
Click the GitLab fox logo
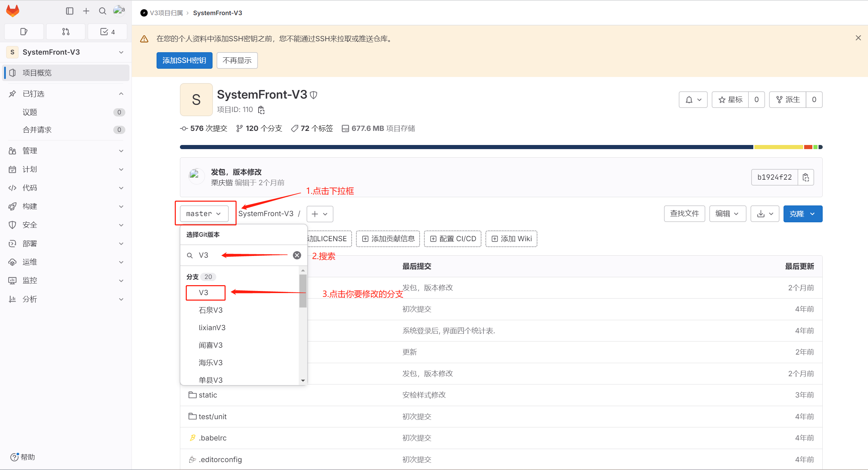tap(13, 11)
